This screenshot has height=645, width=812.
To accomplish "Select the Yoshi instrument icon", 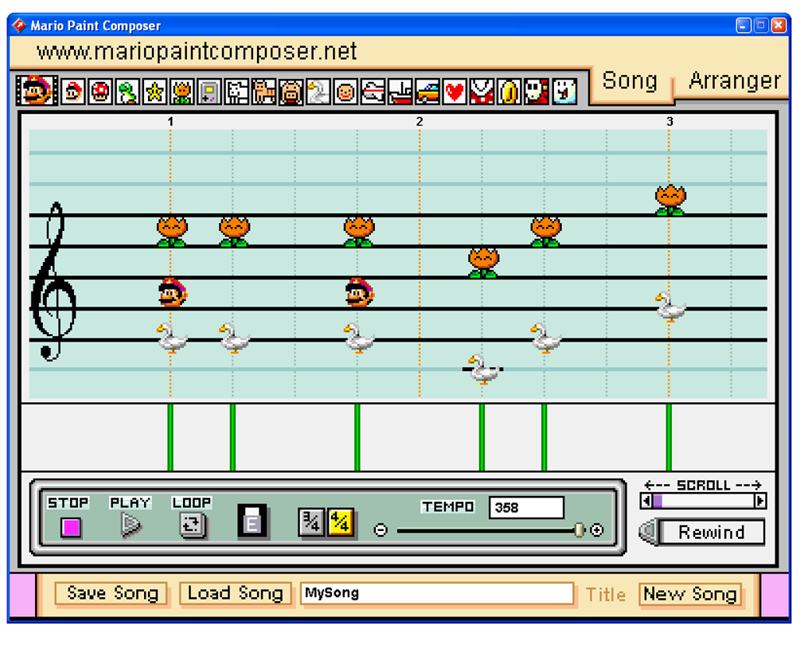I will [127, 92].
